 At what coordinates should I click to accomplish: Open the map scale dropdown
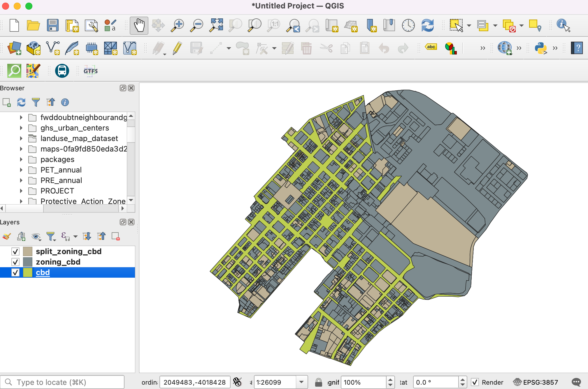pyautogui.click(x=302, y=382)
